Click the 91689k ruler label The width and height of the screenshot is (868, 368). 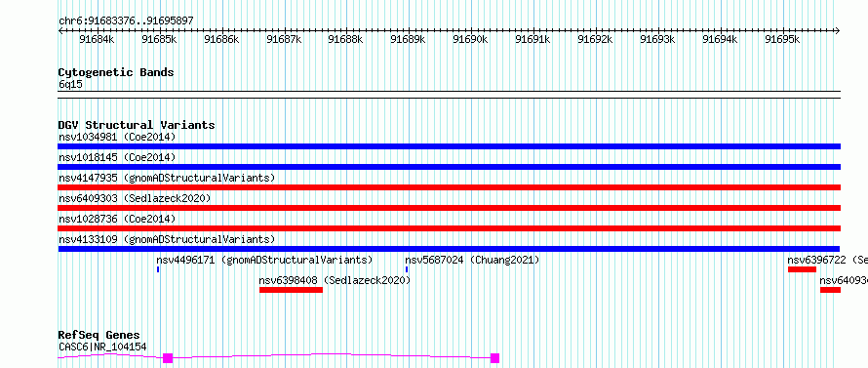(x=408, y=39)
